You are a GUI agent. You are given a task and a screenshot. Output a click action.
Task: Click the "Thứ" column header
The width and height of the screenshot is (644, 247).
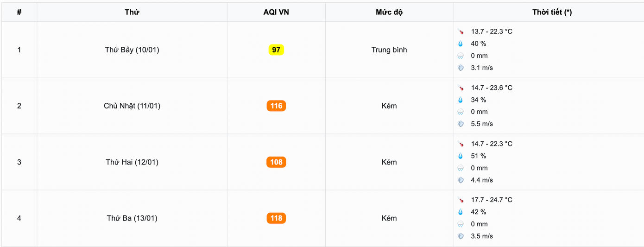pos(132,12)
